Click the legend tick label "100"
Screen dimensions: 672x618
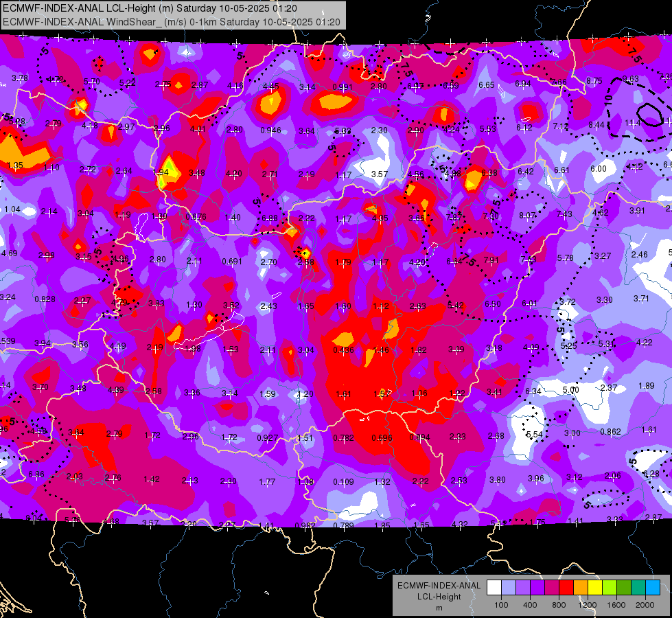click(502, 605)
